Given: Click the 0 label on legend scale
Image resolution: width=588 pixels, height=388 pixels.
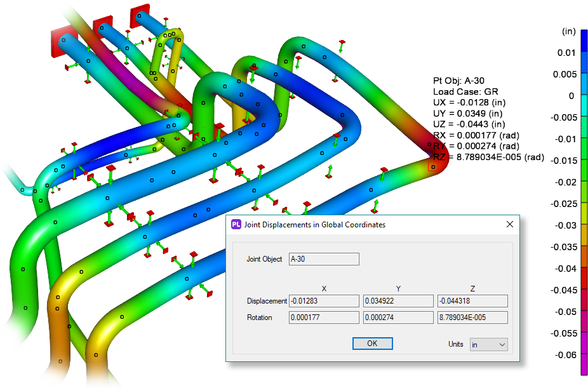Looking at the screenshot, I should click(x=572, y=96).
